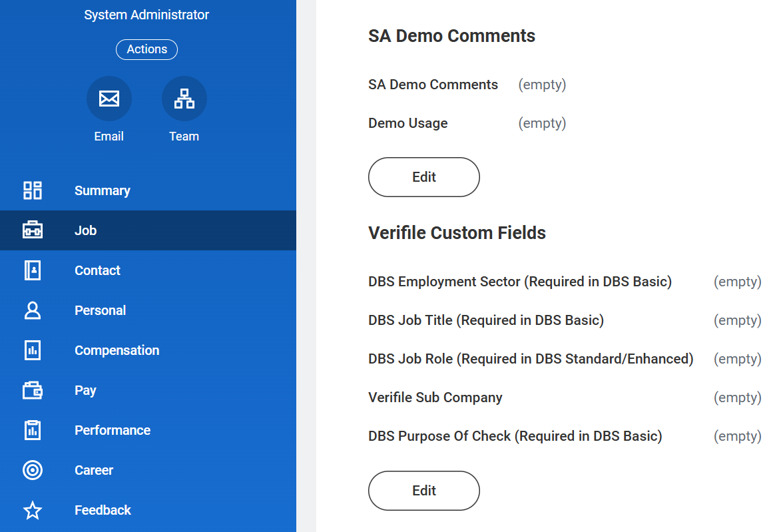Switch to the Contact tab label
This screenshot has width=781, height=532.
click(98, 270)
